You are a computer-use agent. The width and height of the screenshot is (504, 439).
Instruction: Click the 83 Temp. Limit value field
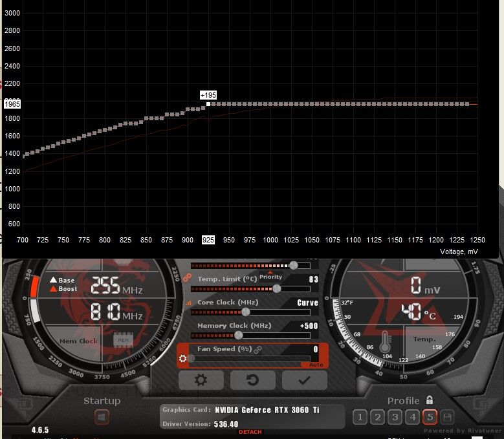tap(313, 279)
